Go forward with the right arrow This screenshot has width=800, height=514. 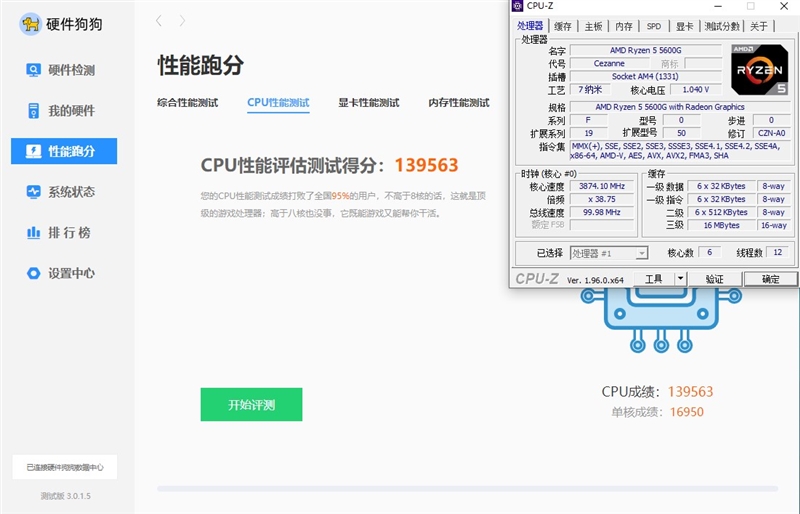182,21
